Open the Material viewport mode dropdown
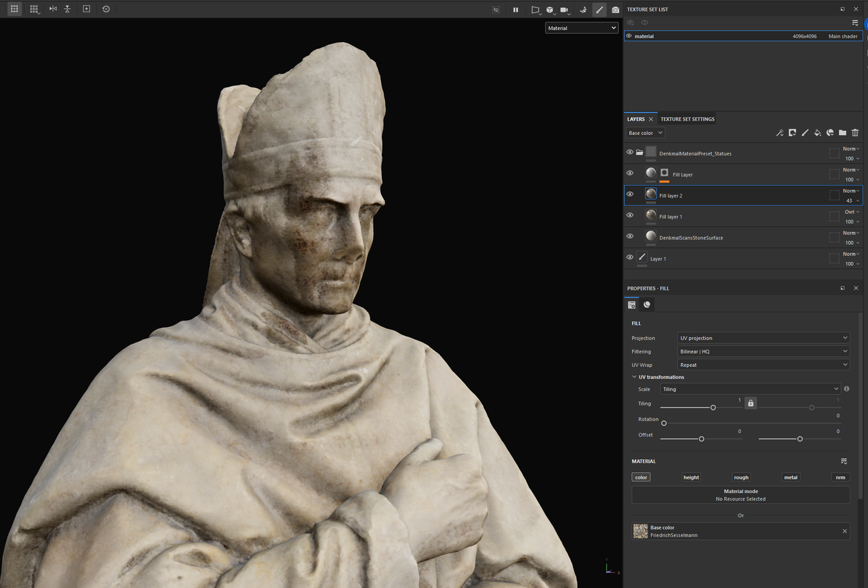The width and height of the screenshot is (868, 588). coord(582,28)
